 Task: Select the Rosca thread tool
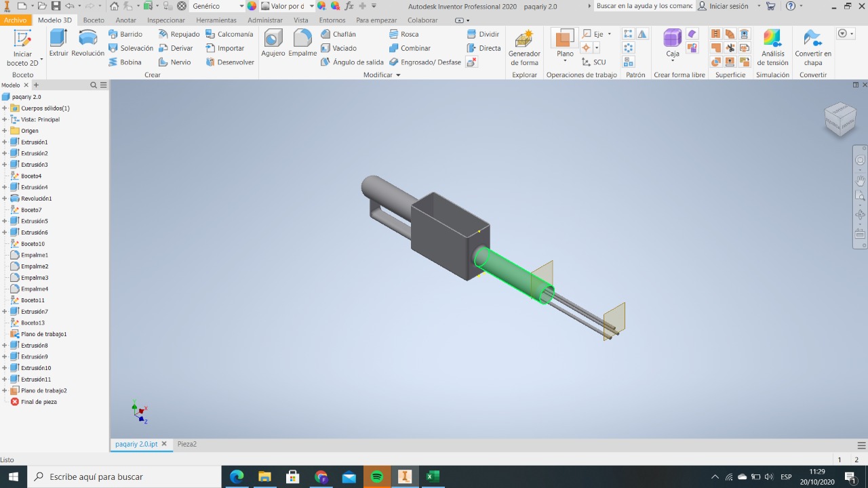[404, 34]
